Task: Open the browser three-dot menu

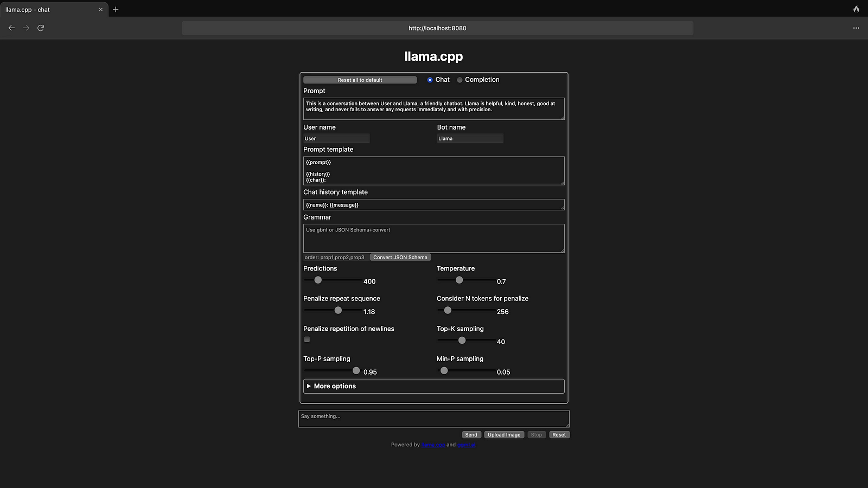Action: tap(856, 28)
